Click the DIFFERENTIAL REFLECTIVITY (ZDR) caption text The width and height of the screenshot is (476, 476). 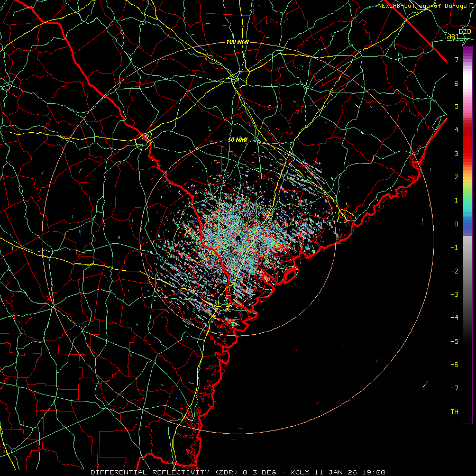tap(165, 472)
